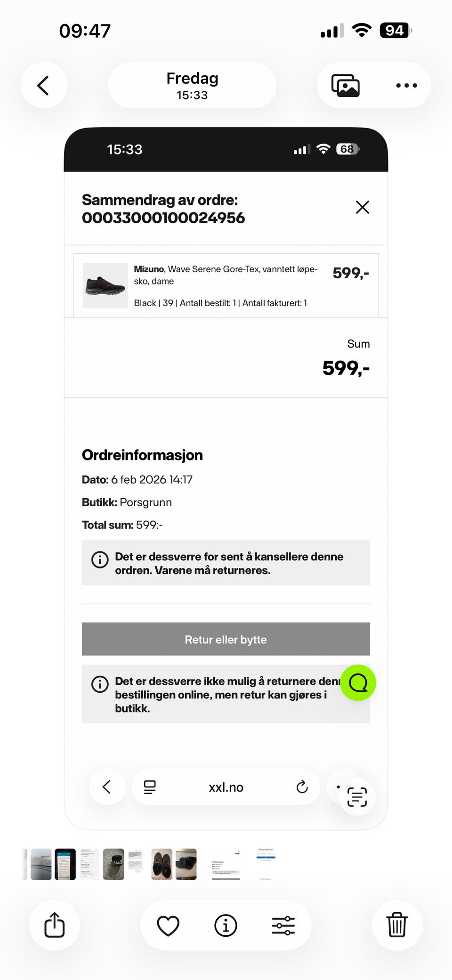
Task: Tap the 09:47 status bar clock
Action: (85, 30)
